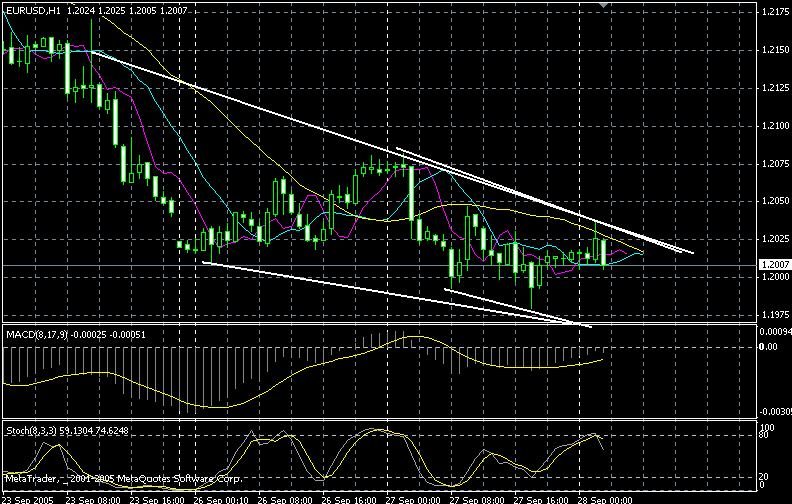Click the MACD(8,17,9) indicator label
The width and height of the screenshot is (792, 504).
(x=37, y=334)
